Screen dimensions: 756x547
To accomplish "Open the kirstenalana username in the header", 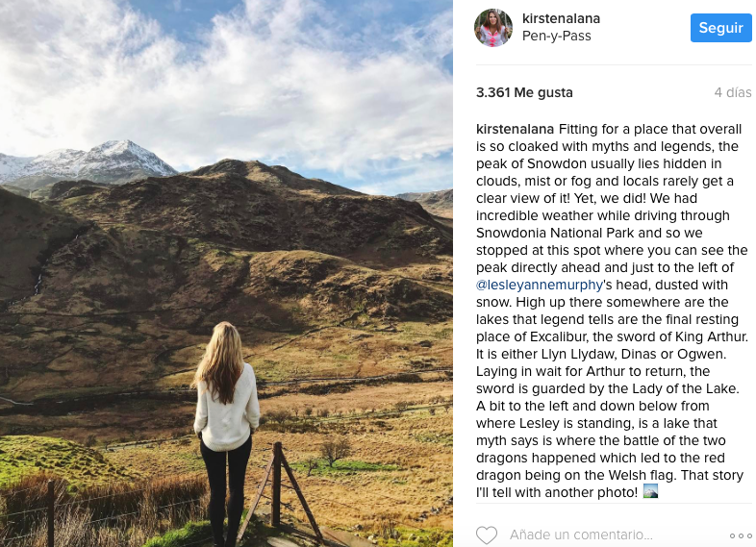I will 561,19.
